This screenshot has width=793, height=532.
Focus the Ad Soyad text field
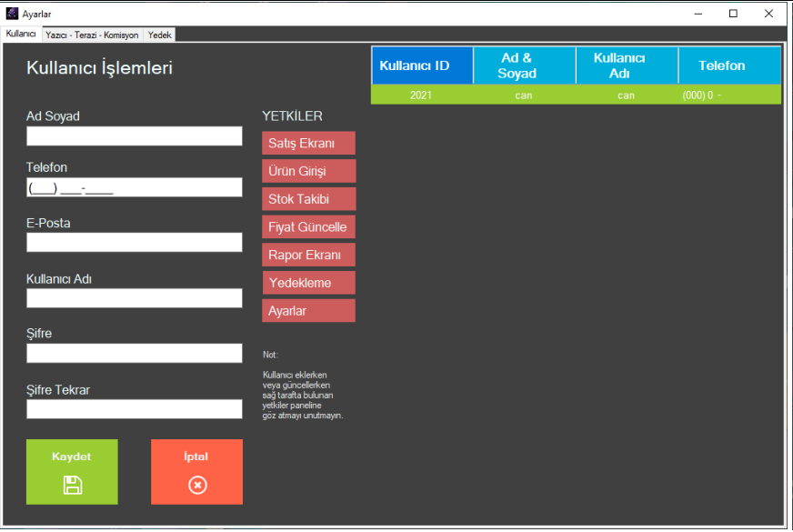coord(135,136)
